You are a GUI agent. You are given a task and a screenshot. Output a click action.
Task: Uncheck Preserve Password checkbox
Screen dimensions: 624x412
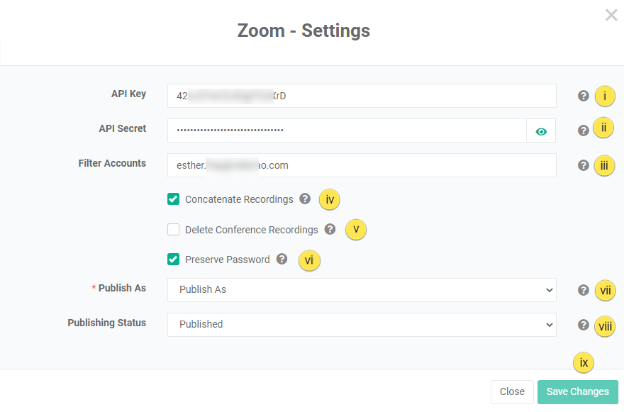(174, 259)
